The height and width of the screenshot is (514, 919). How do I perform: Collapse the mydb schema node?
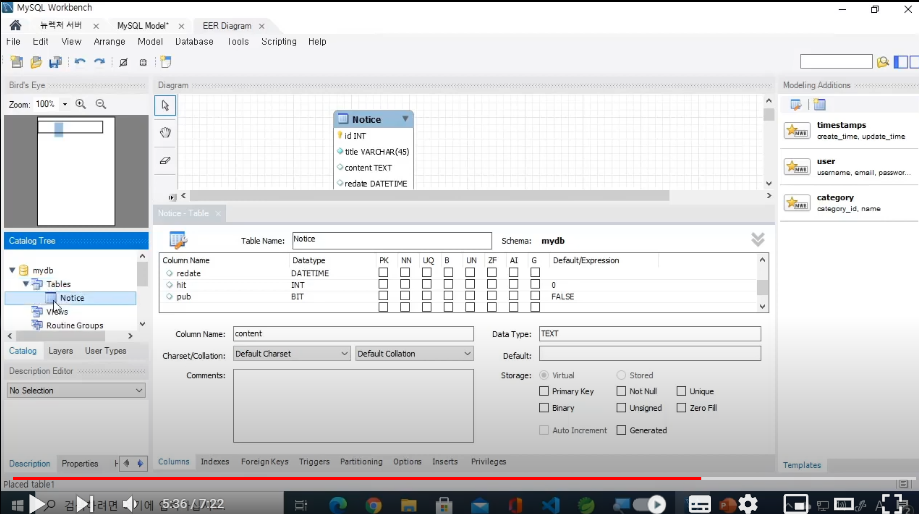(12, 270)
